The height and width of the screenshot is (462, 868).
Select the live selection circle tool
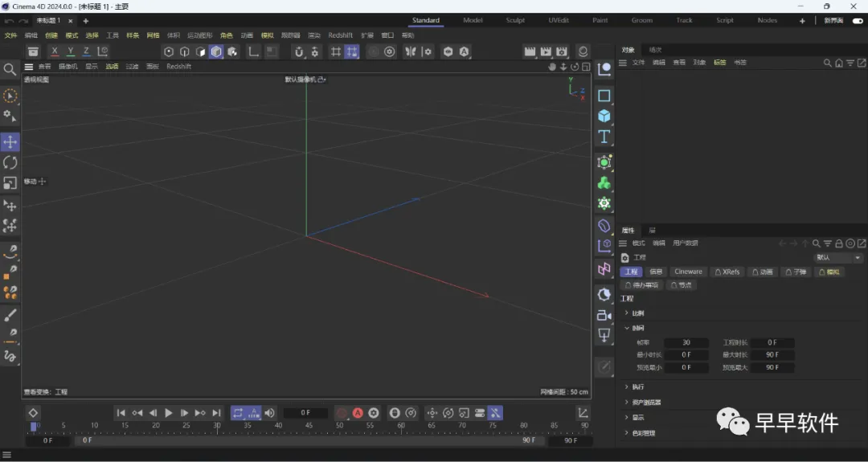tap(10, 96)
